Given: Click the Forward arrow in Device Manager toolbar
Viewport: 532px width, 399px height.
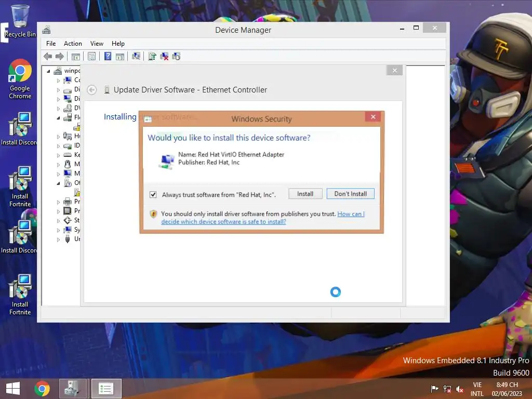Looking at the screenshot, I should click(60, 56).
